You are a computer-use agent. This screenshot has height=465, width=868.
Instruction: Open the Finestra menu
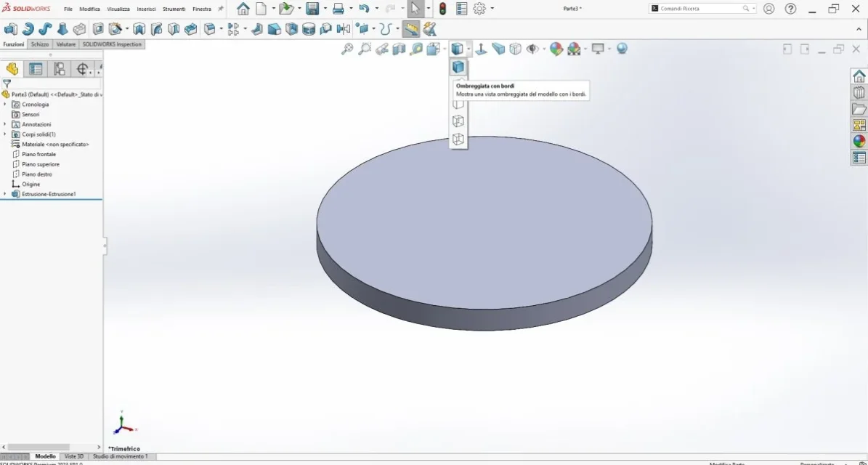pos(202,9)
